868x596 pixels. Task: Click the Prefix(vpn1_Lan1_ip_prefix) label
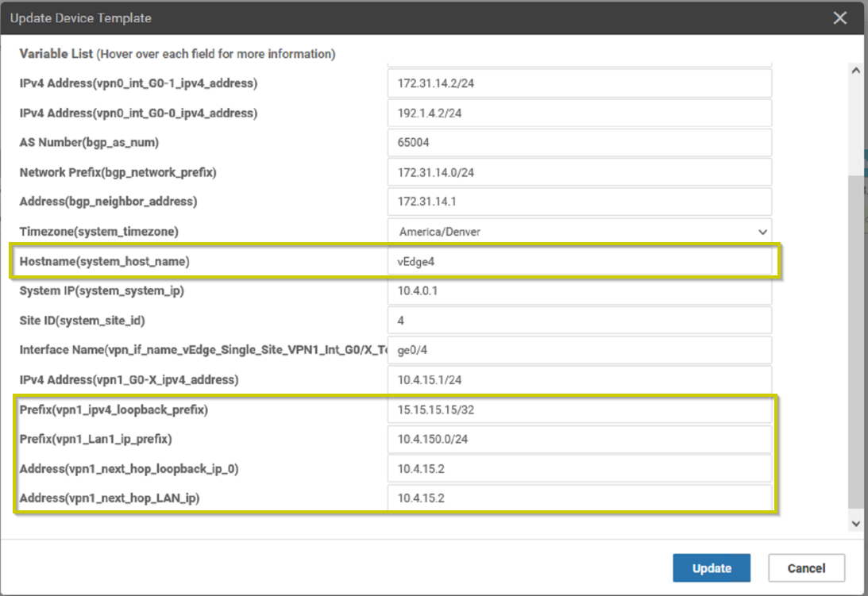[96, 439]
